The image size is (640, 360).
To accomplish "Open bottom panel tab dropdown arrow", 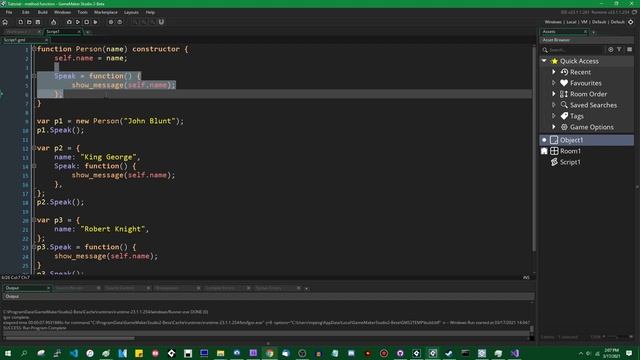I will pyautogui.click(x=307, y=289).
